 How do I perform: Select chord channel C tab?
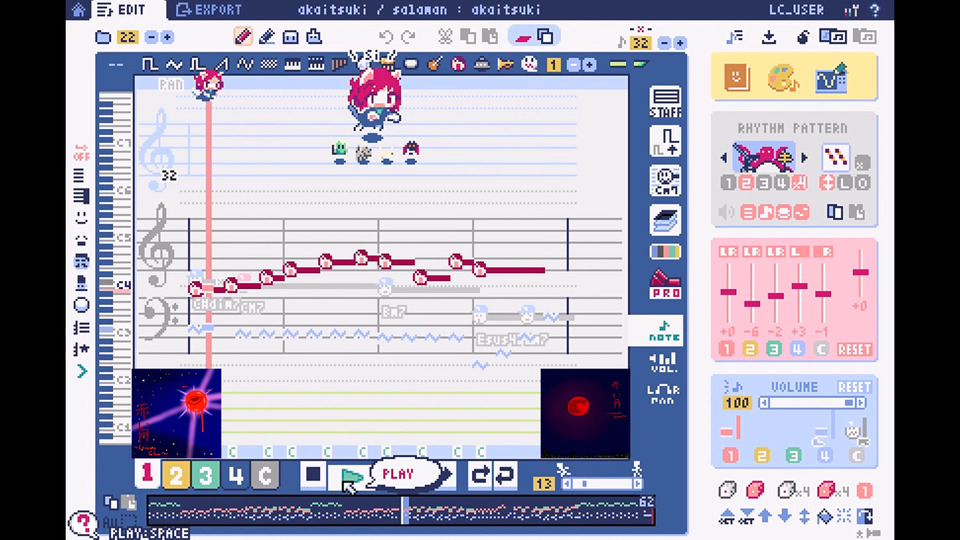265,475
